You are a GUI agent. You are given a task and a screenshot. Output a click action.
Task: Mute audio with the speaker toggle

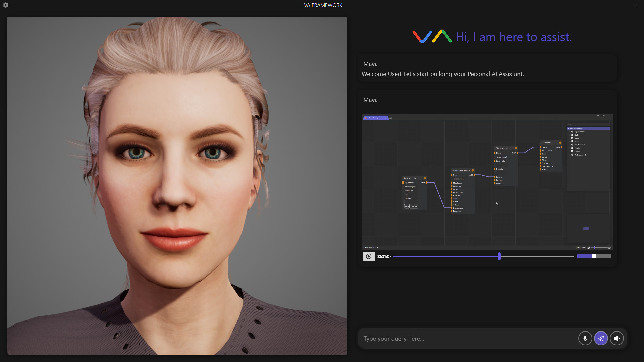617,338
